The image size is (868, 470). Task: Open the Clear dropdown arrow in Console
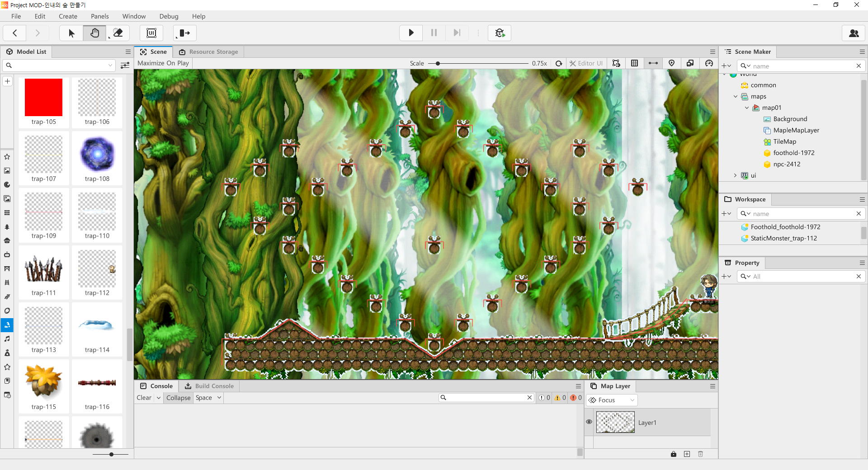pos(159,398)
